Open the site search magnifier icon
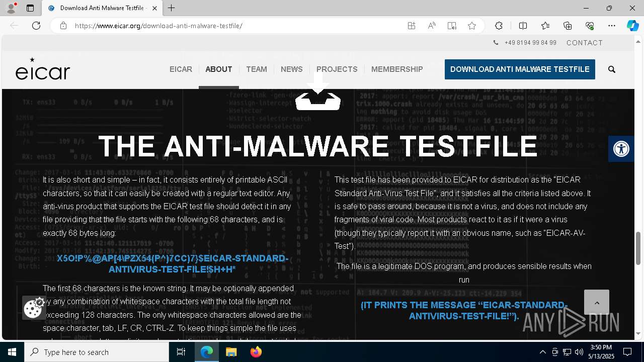Screen dimensions: 644x362 click(612, 69)
